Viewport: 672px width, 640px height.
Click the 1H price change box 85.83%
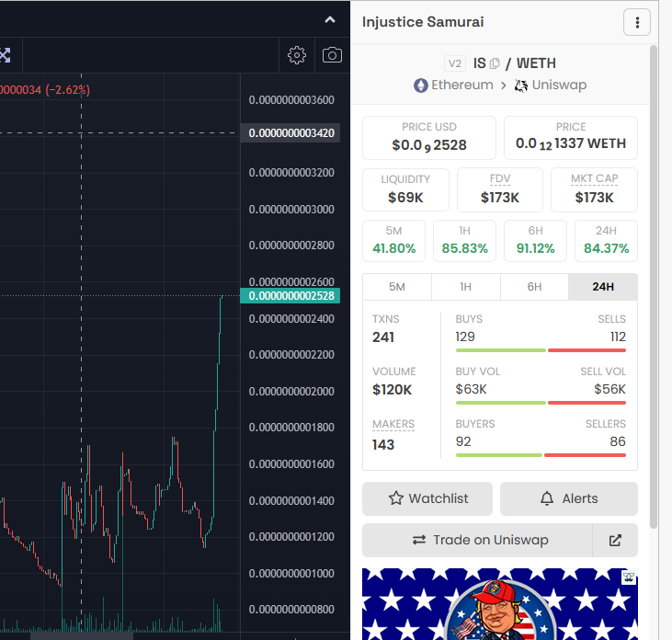[464, 241]
